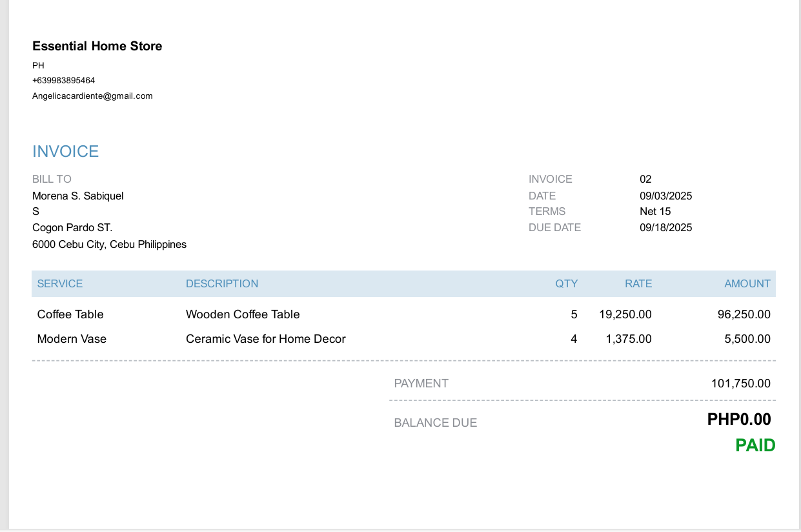Click the DESCRIPTION column header
Screen dimensions: 801x532
(222, 283)
